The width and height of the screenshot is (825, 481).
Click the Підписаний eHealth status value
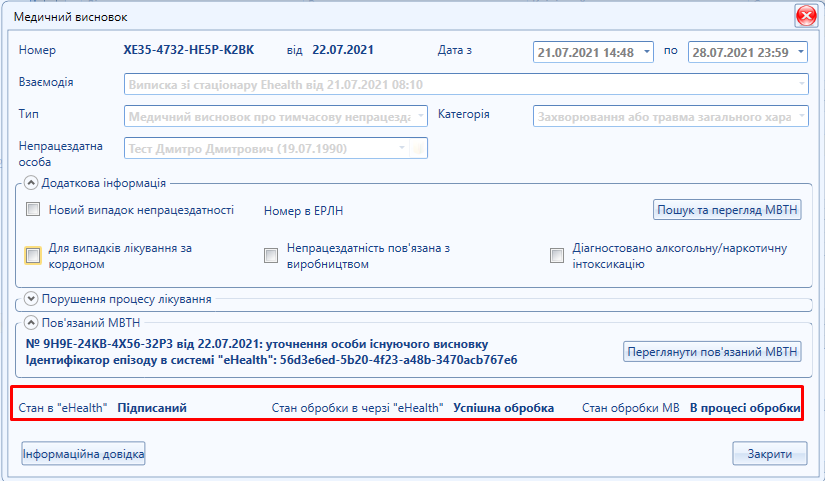coord(152,408)
